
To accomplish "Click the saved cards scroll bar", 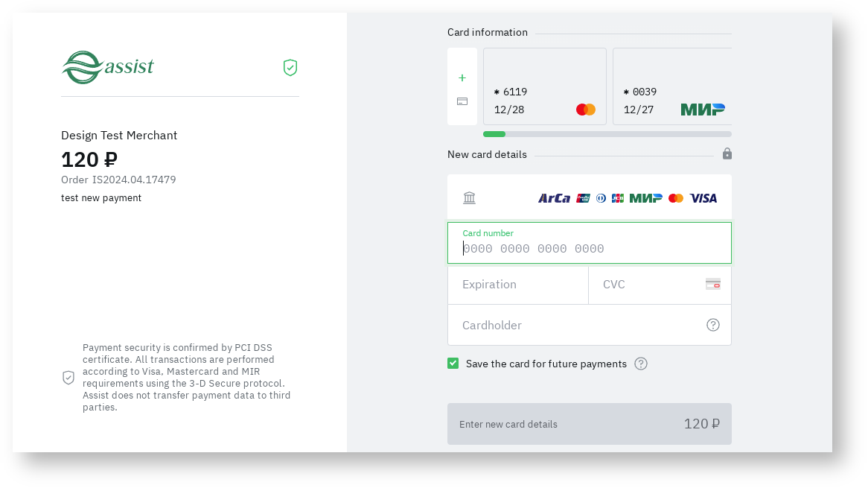I will [607, 134].
